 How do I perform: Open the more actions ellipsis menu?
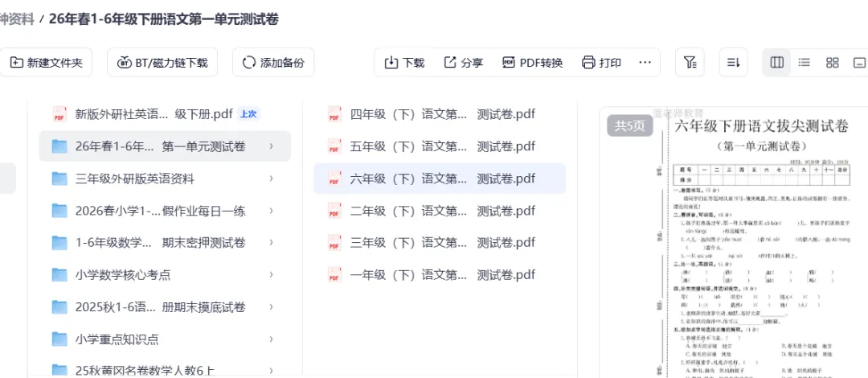coord(645,63)
